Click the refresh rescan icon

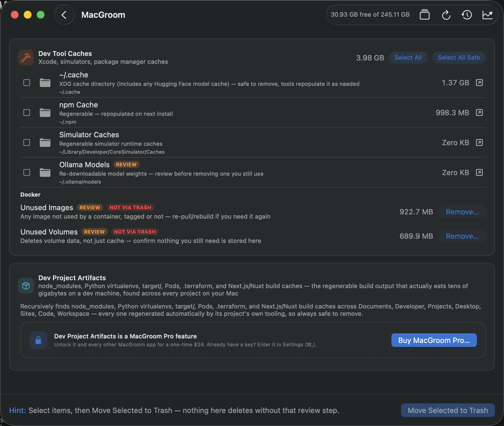pyautogui.click(x=446, y=15)
